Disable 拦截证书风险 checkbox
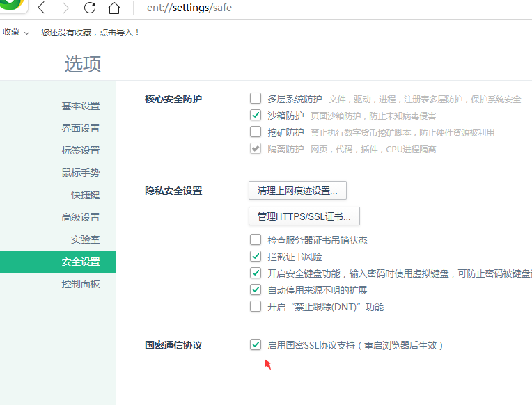The height and width of the screenshot is (405, 532). tap(256, 257)
